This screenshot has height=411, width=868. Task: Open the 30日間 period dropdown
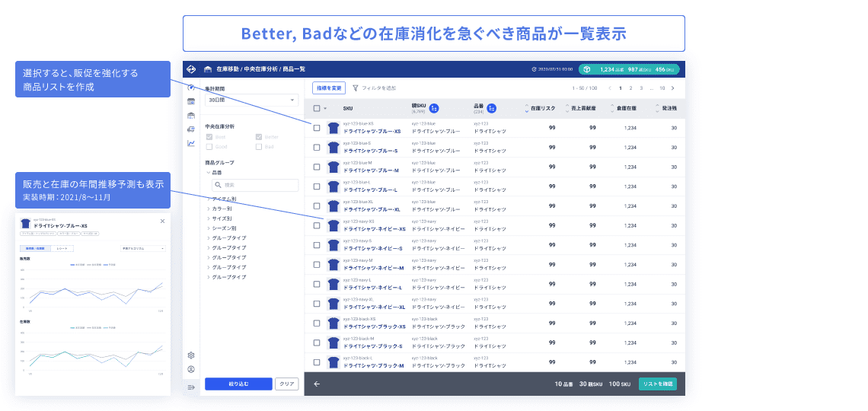pos(251,100)
